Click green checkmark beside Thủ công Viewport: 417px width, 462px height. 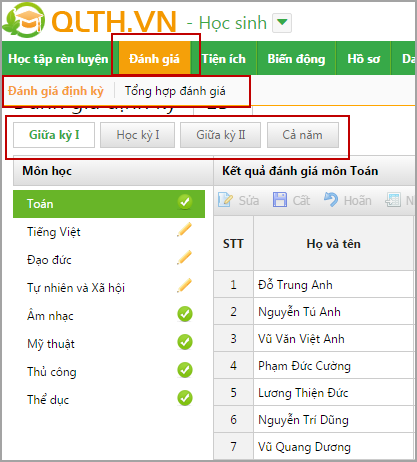[x=185, y=370]
